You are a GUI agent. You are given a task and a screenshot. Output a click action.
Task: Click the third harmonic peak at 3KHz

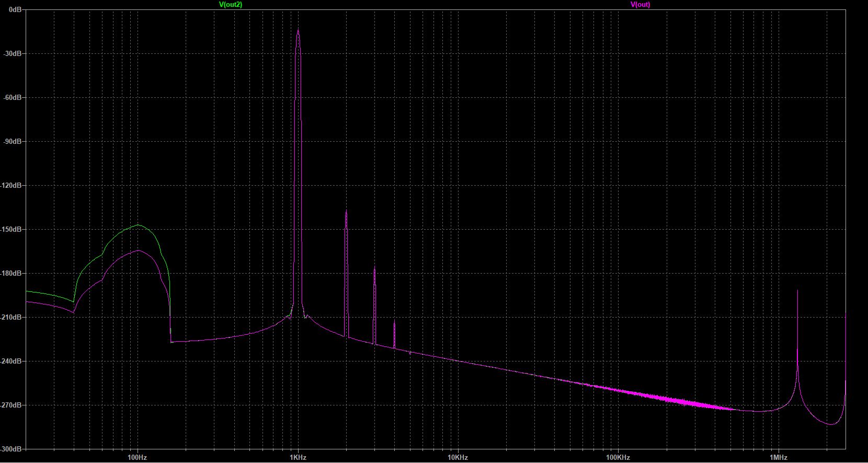[x=374, y=267]
